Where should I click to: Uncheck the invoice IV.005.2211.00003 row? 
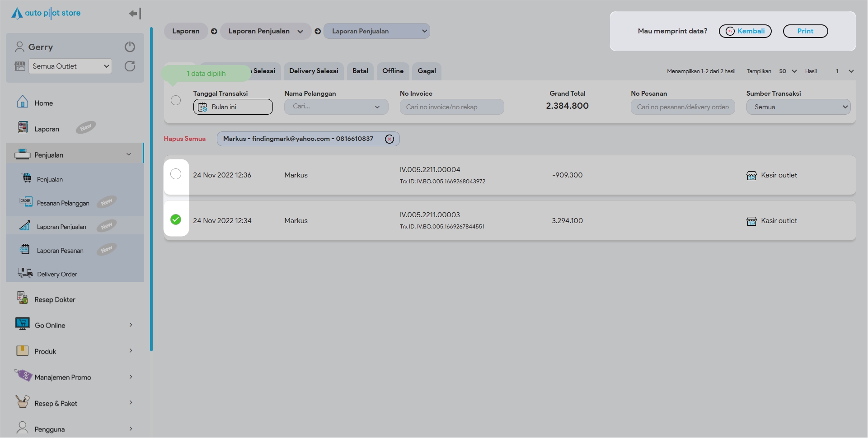click(x=176, y=219)
